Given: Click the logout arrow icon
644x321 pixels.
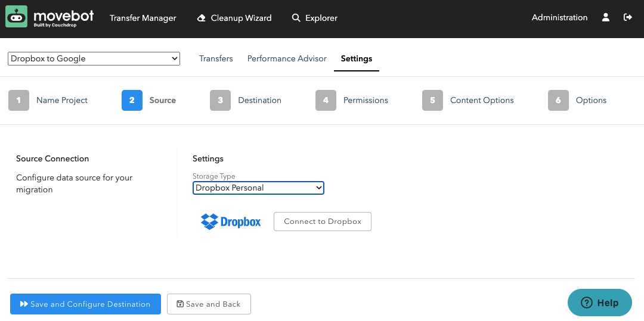Looking at the screenshot, I should pos(627,18).
